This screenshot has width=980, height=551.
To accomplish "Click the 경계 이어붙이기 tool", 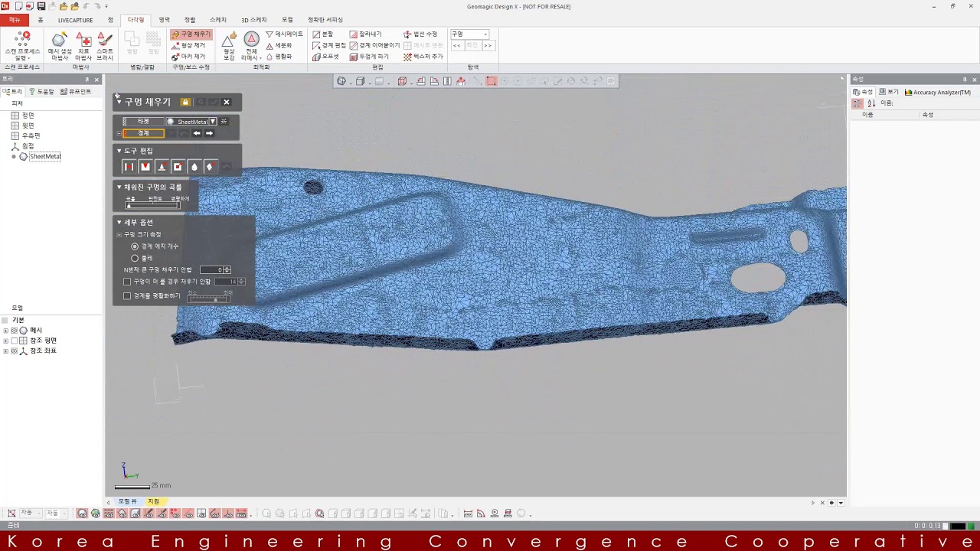I will click(x=375, y=45).
